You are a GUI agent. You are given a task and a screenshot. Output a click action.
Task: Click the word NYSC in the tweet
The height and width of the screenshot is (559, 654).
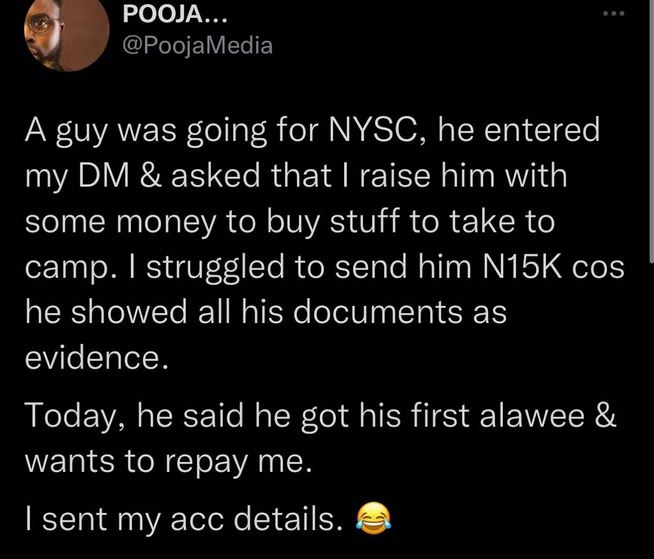[x=373, y=130]
